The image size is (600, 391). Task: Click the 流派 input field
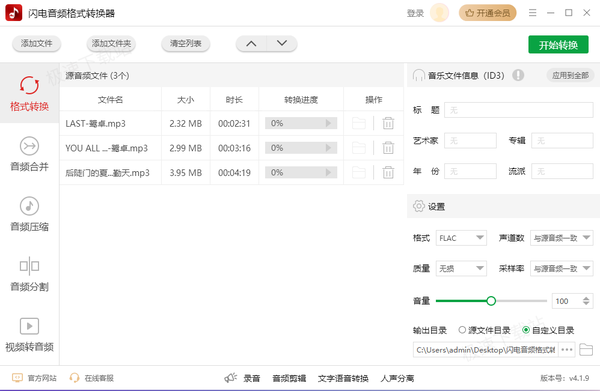pos(562,171)
